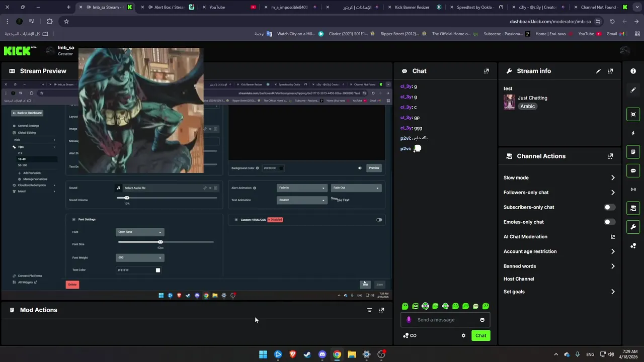Viewport: 644px width, 362px height.
Task: Click the browser address bar
Action: point(333,22)
